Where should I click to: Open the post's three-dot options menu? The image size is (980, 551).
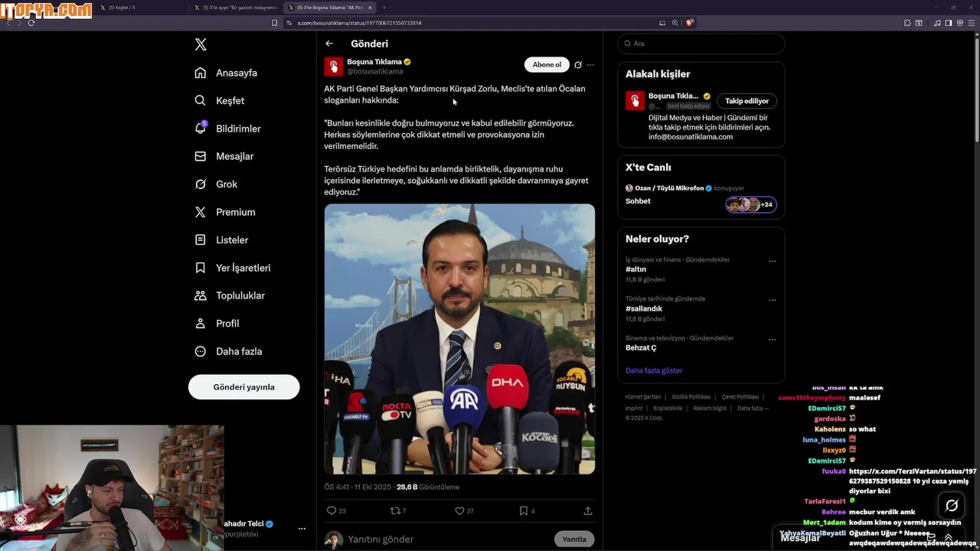pyautogui.click(x=590, y=65)
